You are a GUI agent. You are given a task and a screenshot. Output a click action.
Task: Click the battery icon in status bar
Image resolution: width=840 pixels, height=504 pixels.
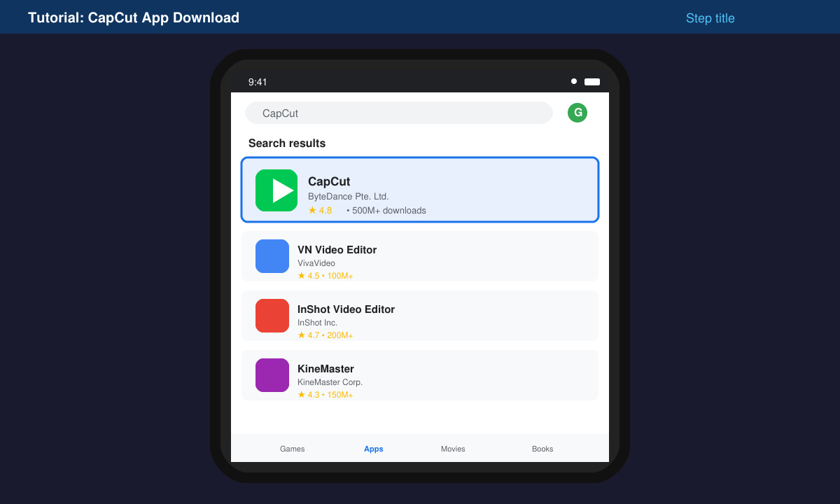pyautogui.click(x=592, y=82)
